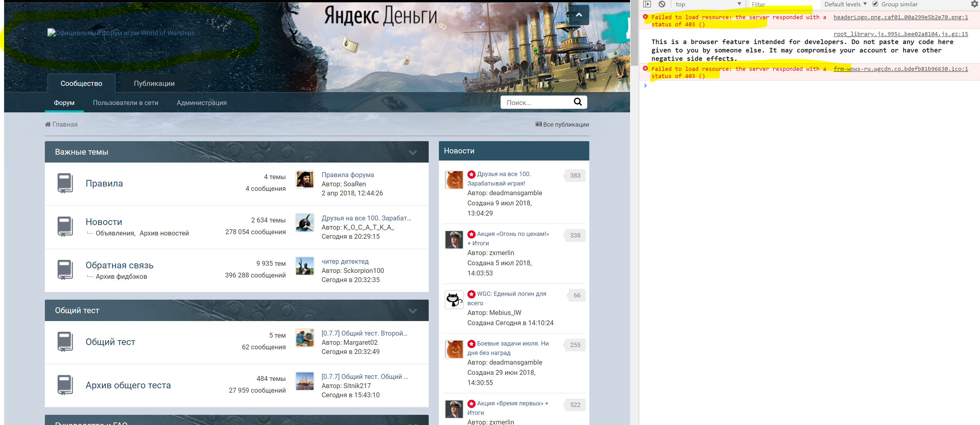Open the Архив фидбэков subforum link
The height and width of the screenshot is (425, 980).
click(121, 277)
